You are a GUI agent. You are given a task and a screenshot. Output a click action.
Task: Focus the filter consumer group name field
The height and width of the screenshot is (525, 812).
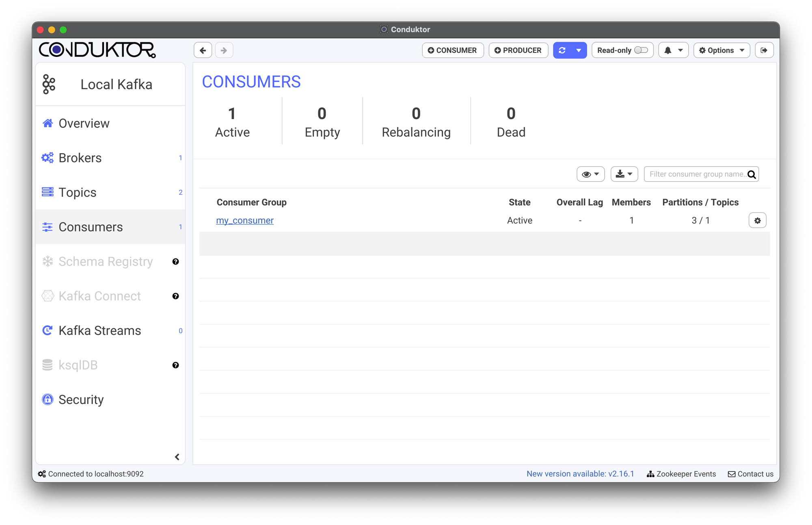click(696, 174)
